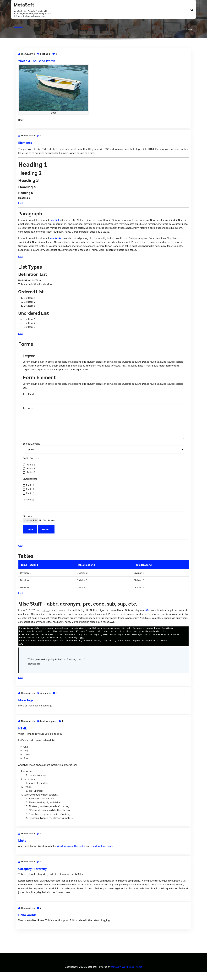The image size is (207, 980).
Task: Click the comment bubble icon on Category Hierarchy post
Action: [x=38, y=862]
